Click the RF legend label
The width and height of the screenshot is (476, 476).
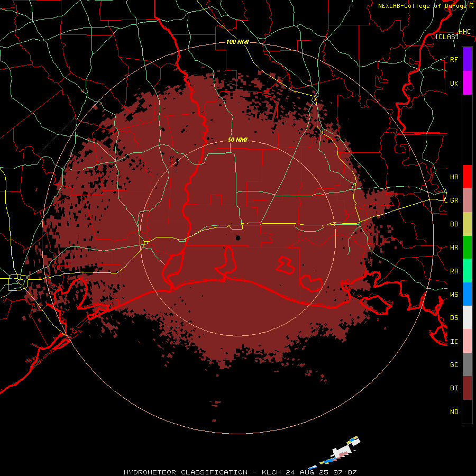click(454, 59)
